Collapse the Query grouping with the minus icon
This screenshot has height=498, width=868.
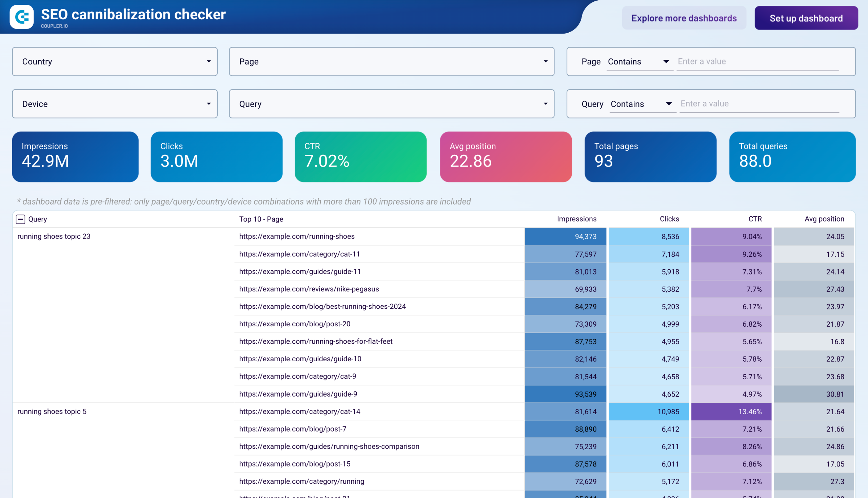tap(22, 219)
